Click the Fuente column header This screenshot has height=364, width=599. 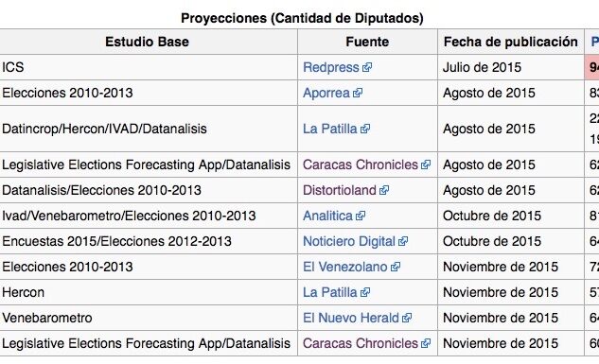367,42
